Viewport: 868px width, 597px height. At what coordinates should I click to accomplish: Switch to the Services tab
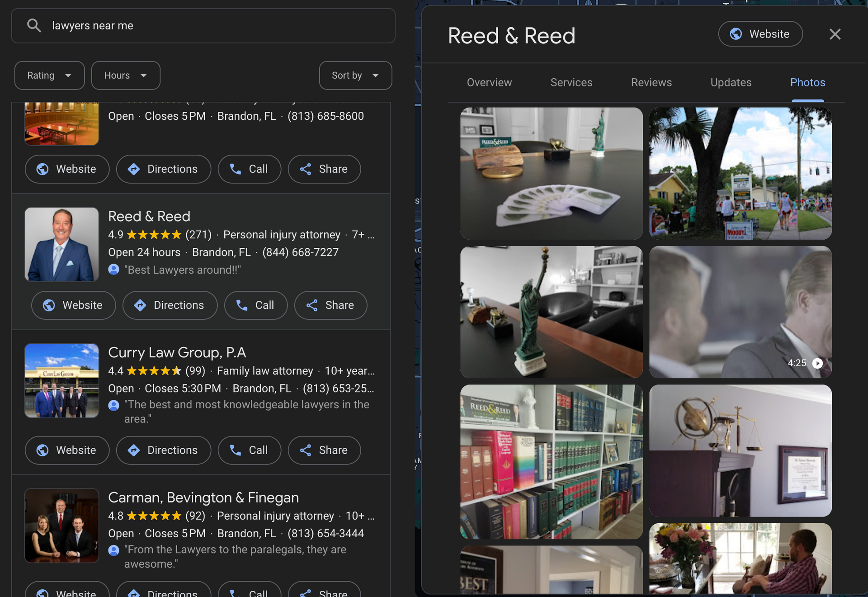571,82
